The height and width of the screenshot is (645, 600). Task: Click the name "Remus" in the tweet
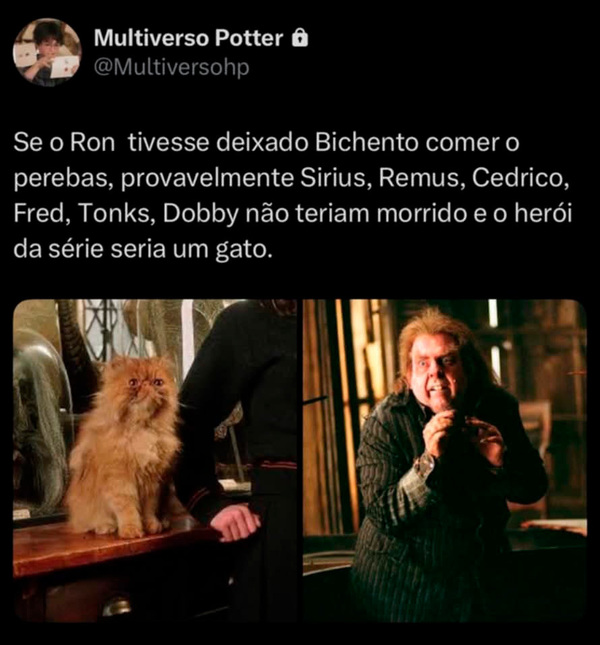[x=418, y=178]
